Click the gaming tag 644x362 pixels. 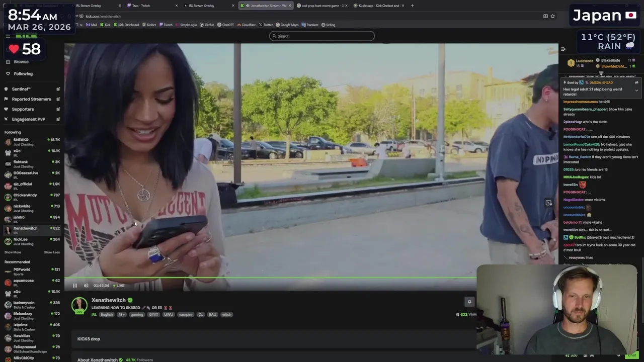pos(137,315)
